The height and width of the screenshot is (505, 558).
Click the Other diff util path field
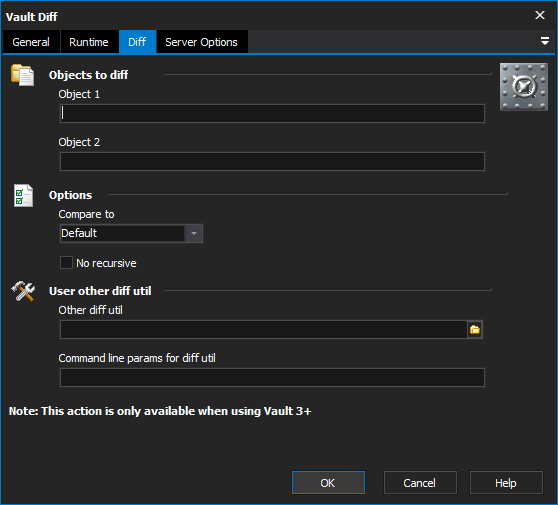(x=264, y=330)
